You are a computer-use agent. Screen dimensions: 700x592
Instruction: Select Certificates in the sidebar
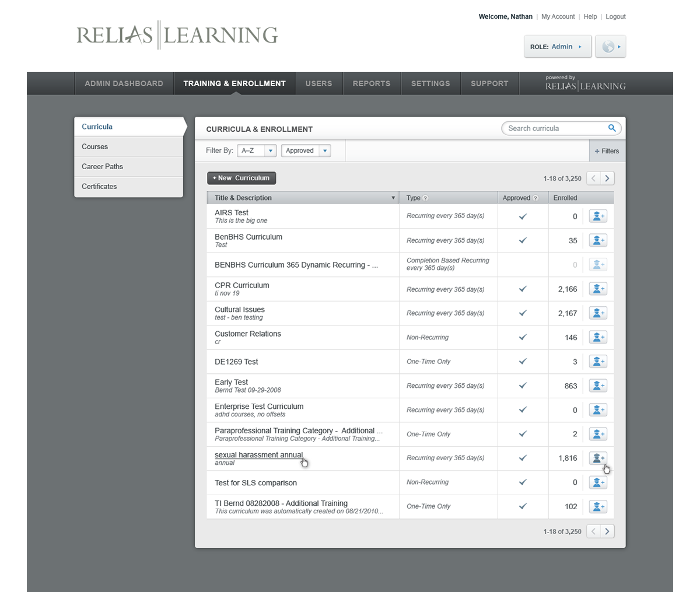click(x=128, y=186)
